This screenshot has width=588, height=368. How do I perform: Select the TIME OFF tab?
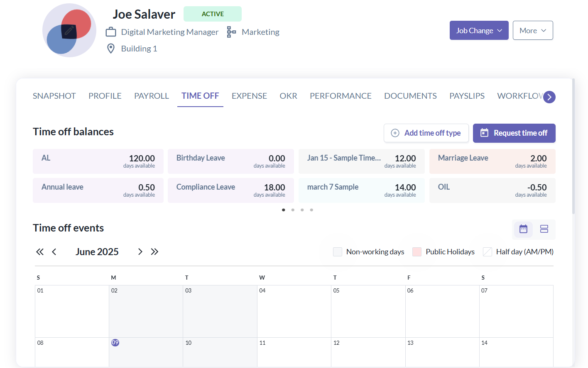click(x=200, y=96)
